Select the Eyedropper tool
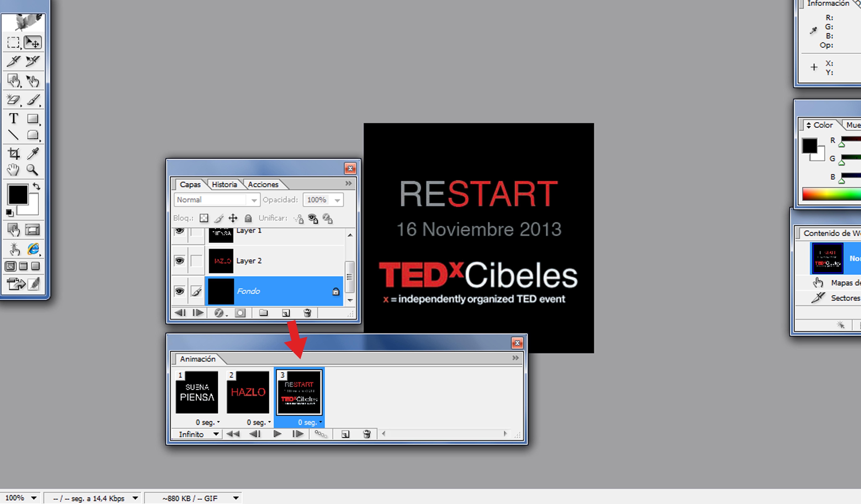Image resolution: width=861 pixels, height=504 pixels. tap(33, 154)
